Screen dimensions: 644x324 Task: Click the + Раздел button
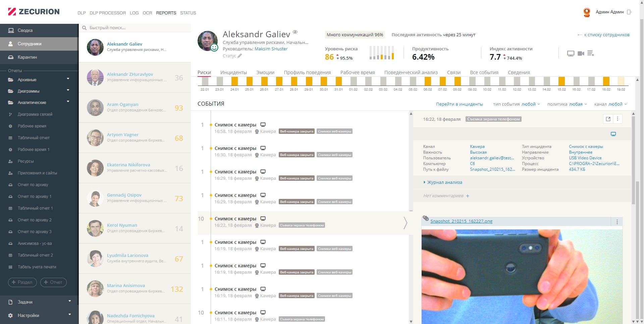click(x=22, y=282)
